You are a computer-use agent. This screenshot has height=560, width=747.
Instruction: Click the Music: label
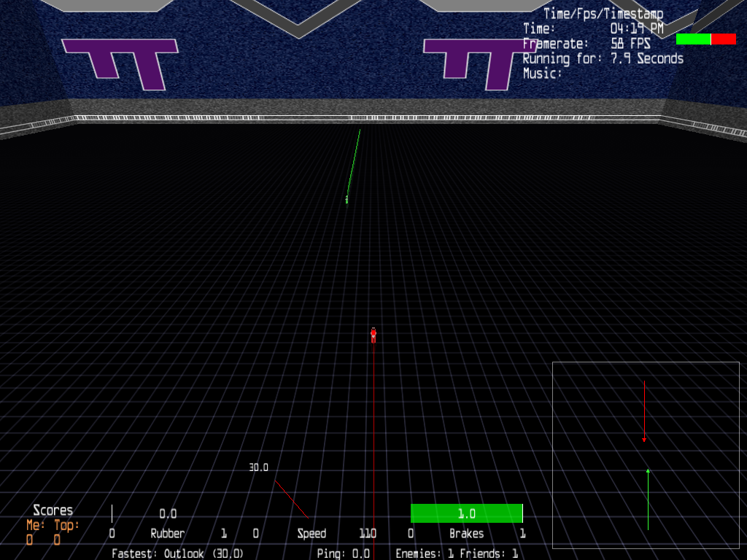tap(543, 73)
